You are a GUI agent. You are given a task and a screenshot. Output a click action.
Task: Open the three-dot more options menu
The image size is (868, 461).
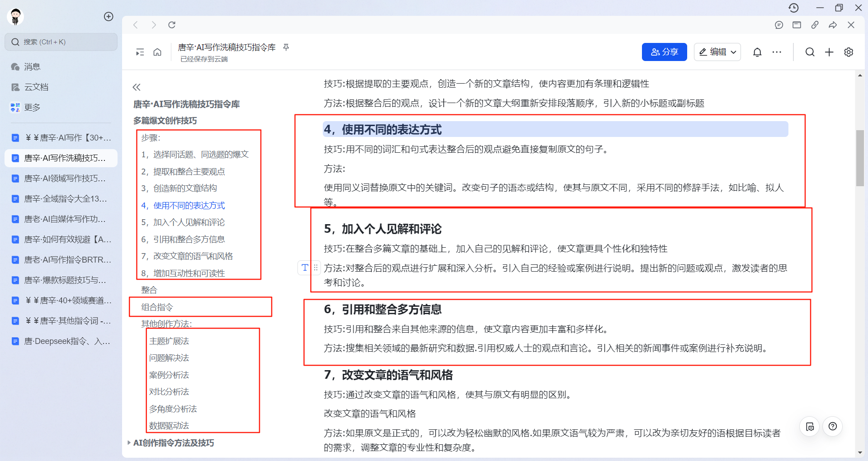tap(777, 52)
